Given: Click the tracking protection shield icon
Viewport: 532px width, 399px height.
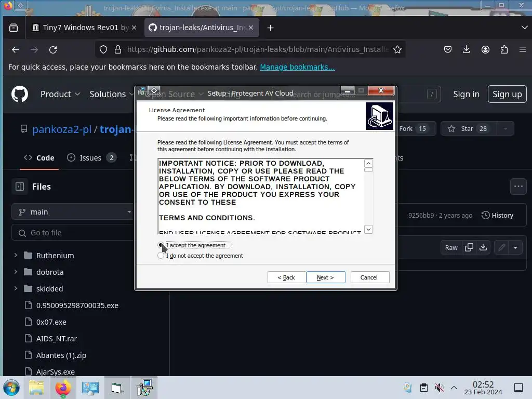Looking at the screenshot, I should coord(103,49).
